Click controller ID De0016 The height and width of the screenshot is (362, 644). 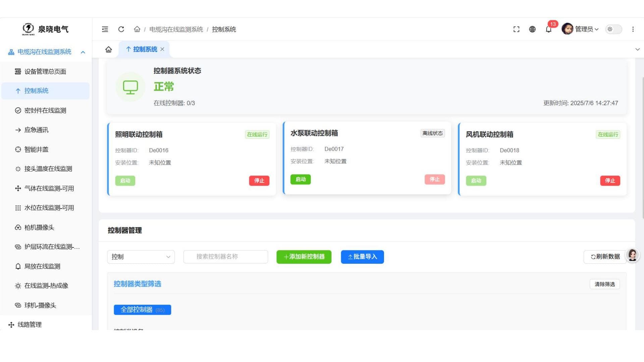tap(159, 150)
